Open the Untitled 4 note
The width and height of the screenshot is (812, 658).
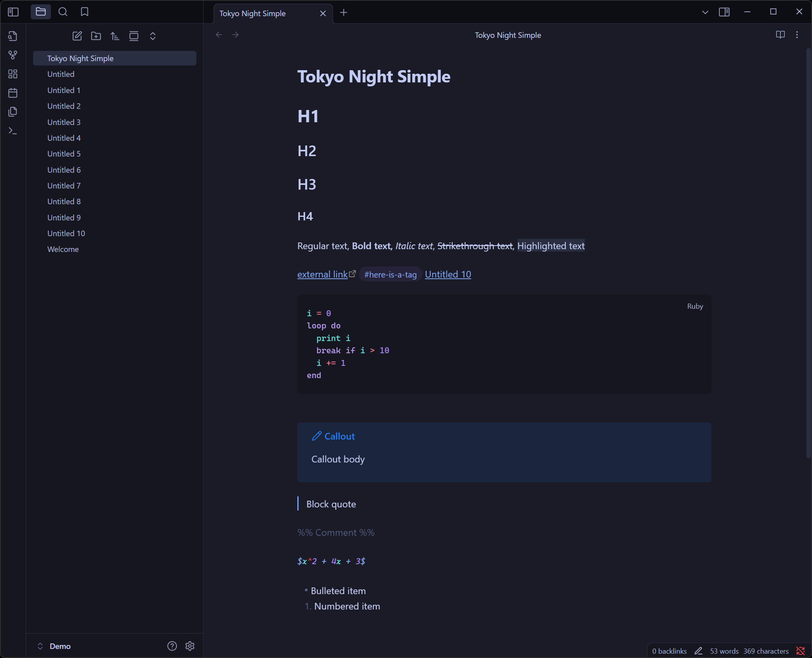[x=115, y=138]
